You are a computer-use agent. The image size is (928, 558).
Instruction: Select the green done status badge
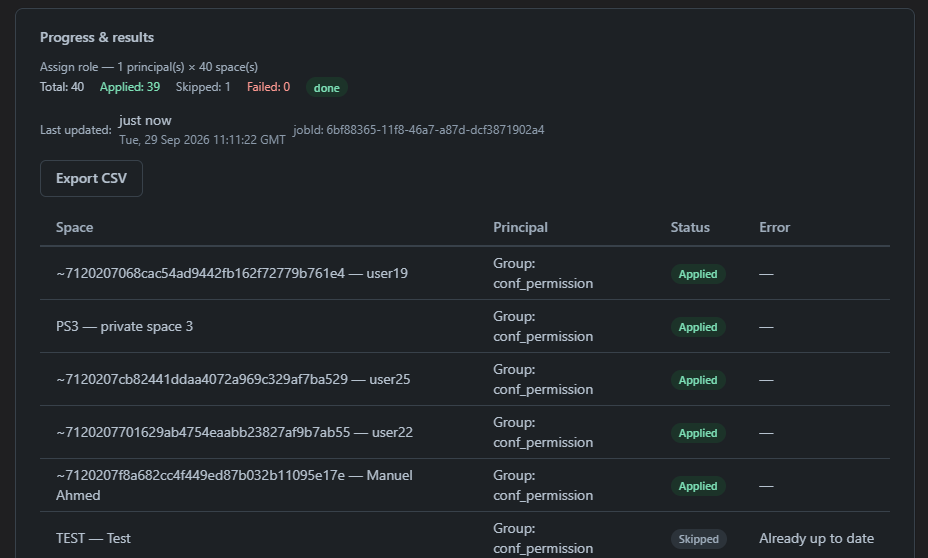tap(327, 88)
